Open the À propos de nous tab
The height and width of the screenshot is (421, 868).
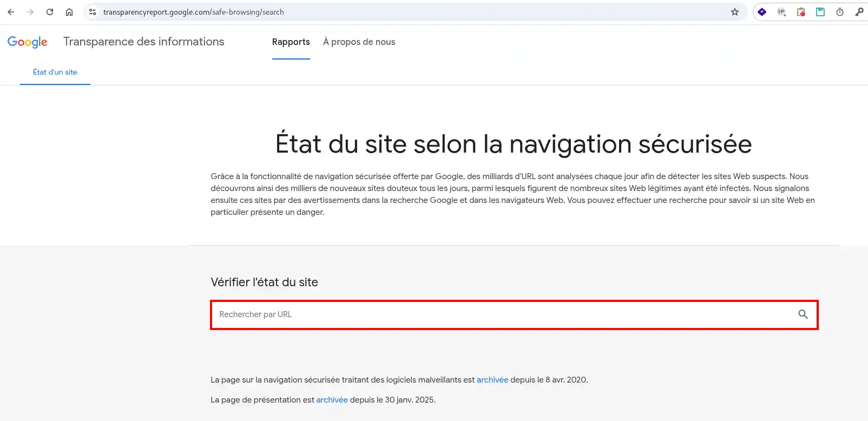[359, 42]
